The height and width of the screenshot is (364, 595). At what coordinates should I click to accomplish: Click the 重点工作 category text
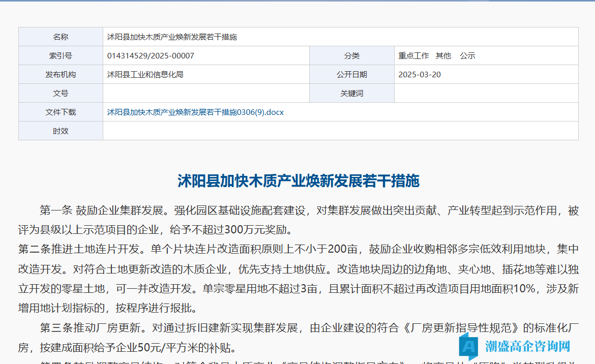coord(413,56)
